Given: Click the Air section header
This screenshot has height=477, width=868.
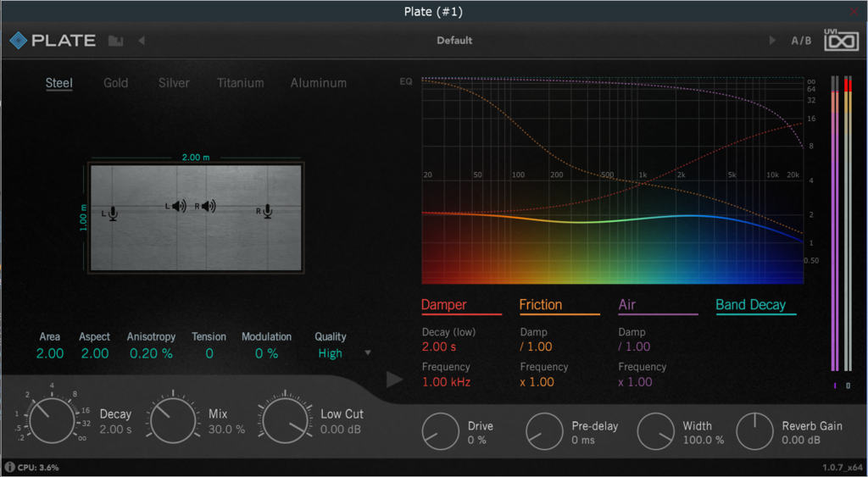Looking at the screenshot, I should [x=626, y=304].
